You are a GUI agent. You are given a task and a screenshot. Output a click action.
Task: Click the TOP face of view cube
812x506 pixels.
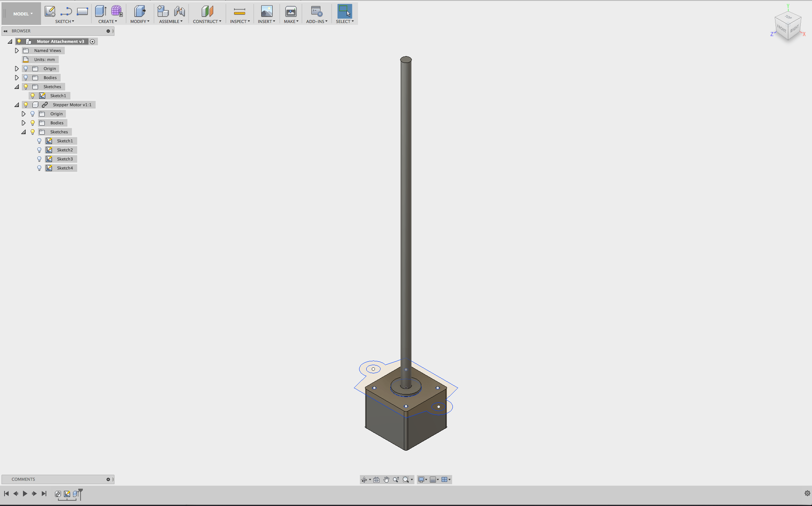[788, 17]
